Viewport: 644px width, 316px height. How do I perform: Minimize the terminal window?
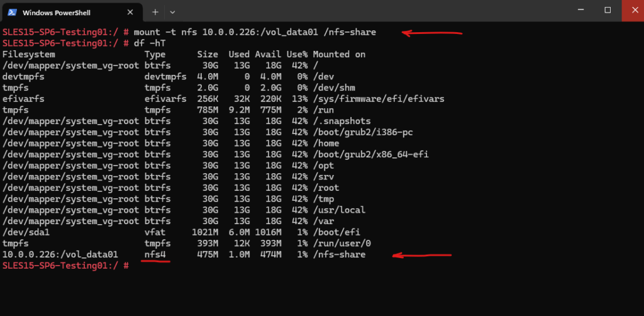(x=580, y=10)
